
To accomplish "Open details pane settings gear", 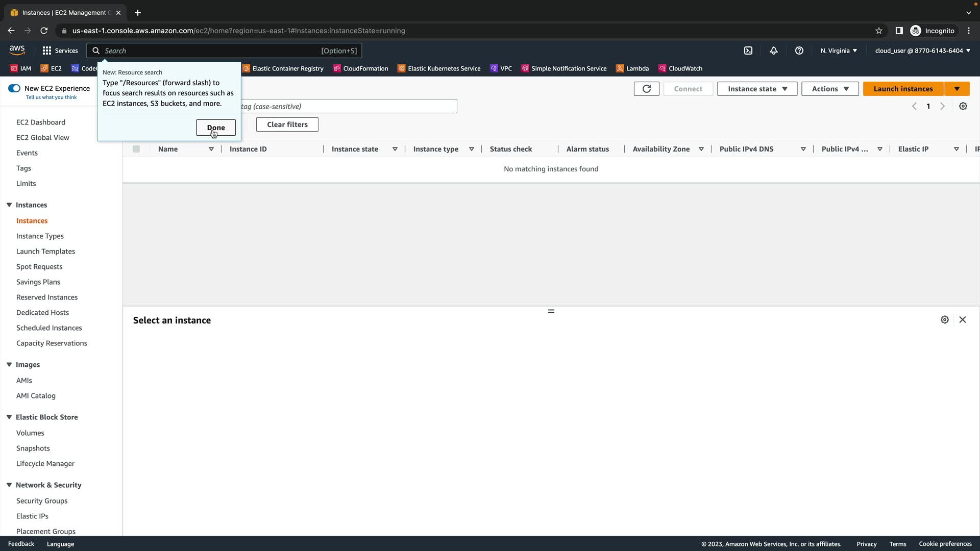I will [x=944, y=320].
